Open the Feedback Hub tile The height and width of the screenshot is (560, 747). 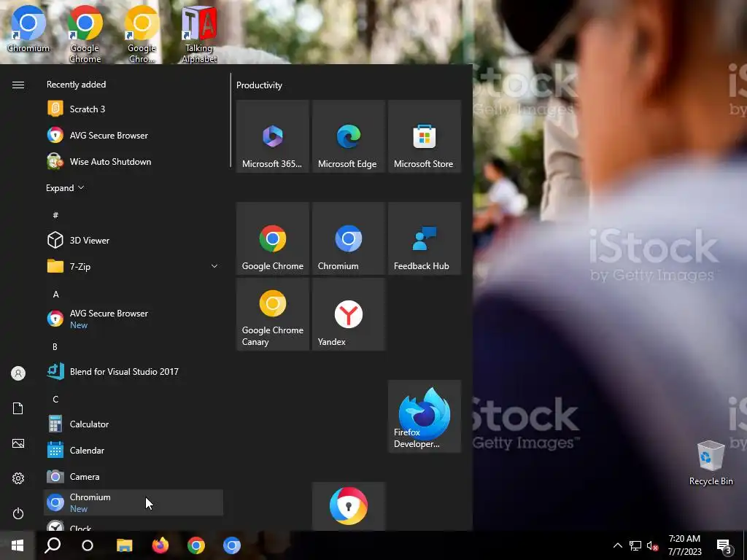click(425, 238)
